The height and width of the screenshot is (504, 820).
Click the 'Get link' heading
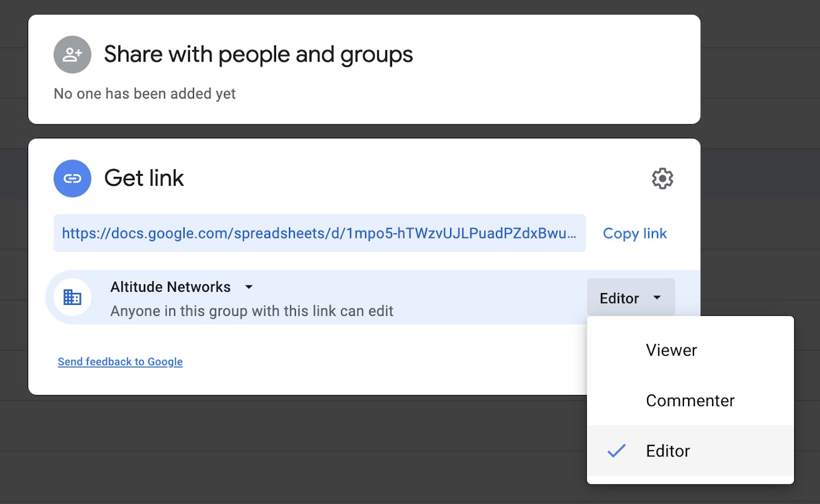(x=144, y=178)
